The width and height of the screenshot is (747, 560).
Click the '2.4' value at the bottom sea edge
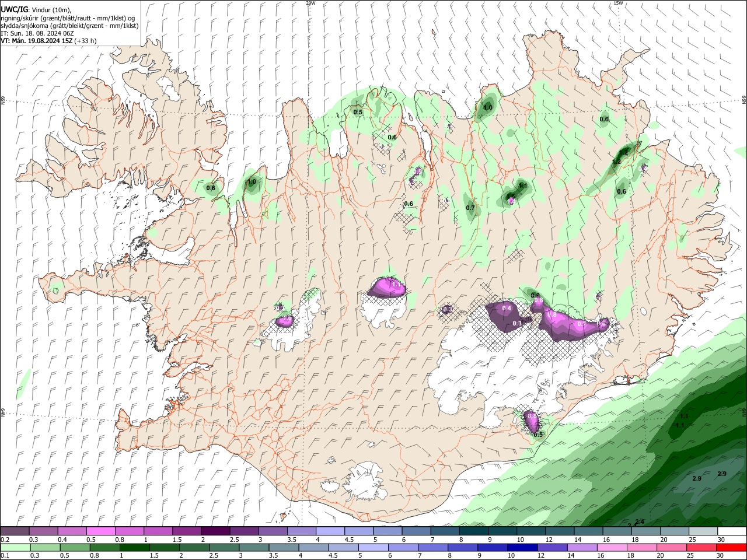639,521
